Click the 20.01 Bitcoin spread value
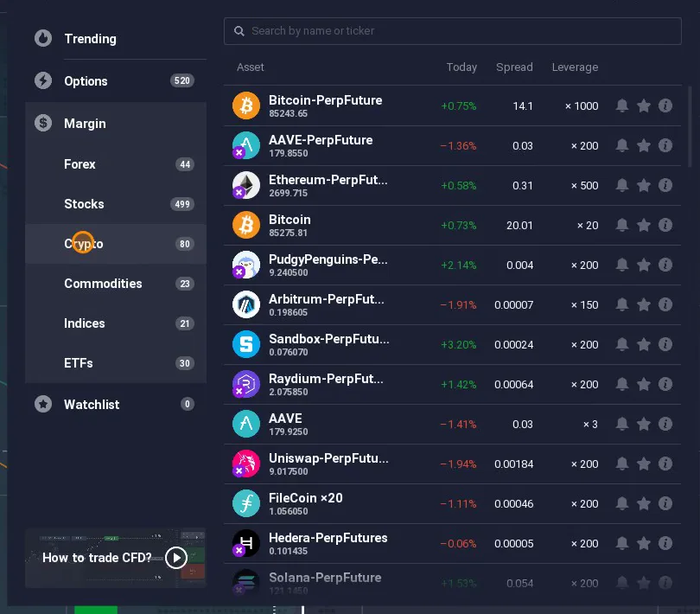 coord(519,225)
